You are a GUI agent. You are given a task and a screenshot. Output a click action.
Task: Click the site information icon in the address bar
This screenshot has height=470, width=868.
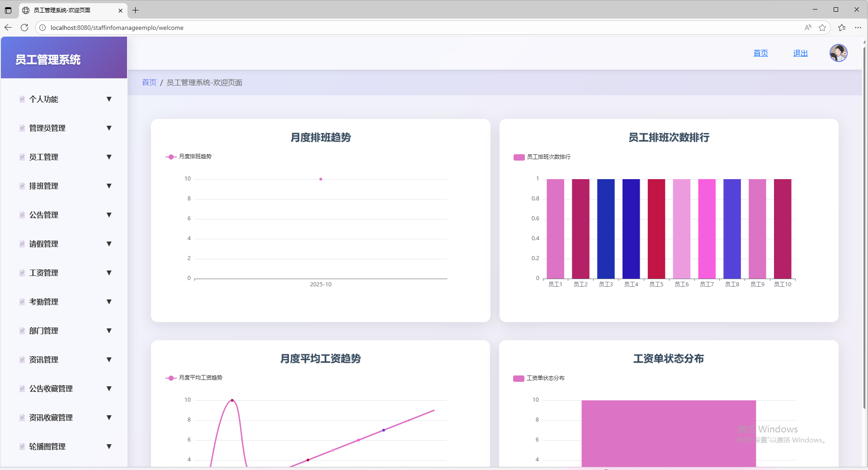[42, 28]
